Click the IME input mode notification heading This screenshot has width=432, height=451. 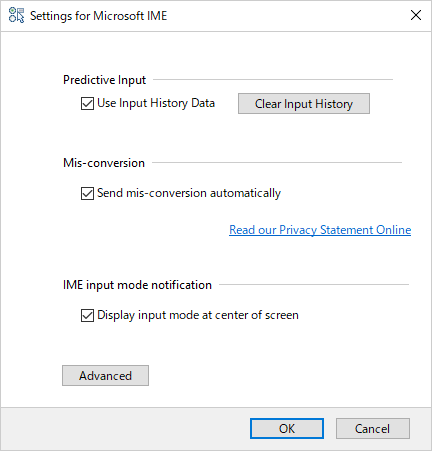(x=137, y=285)
